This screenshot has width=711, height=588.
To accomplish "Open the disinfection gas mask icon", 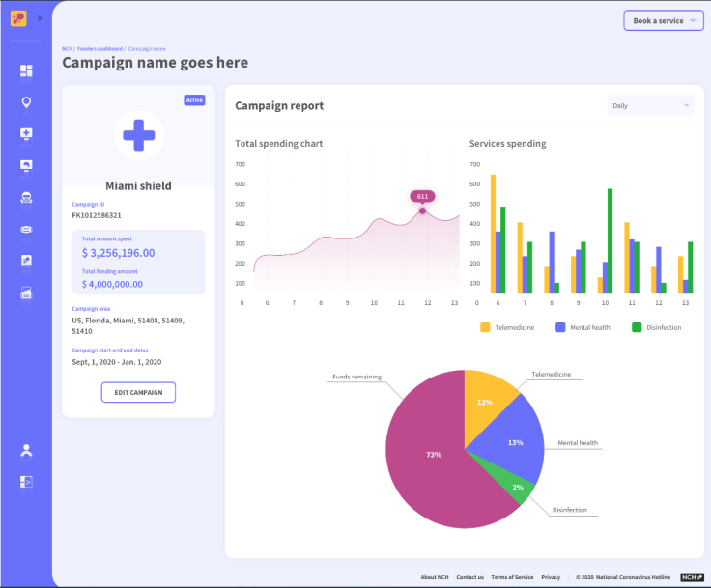I will pyautogui.click(x=26, y=198).
